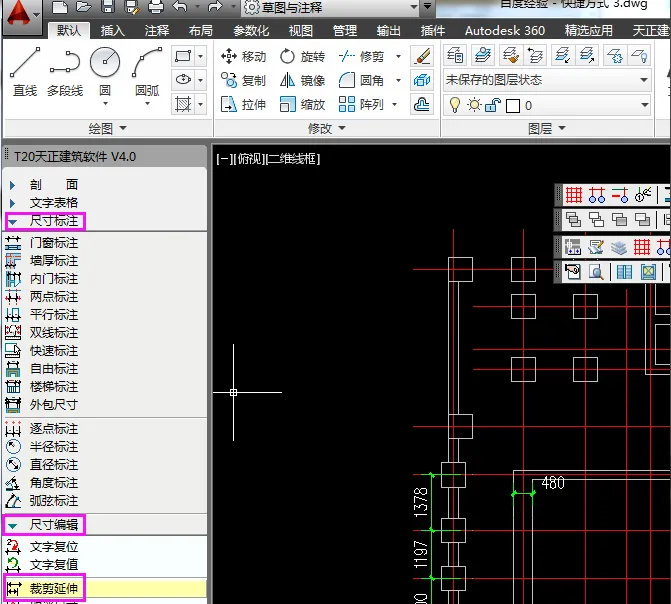Click the 二维线框 visual style label
Viewport: 671px width, 604px height.
[x=293, y=159]
